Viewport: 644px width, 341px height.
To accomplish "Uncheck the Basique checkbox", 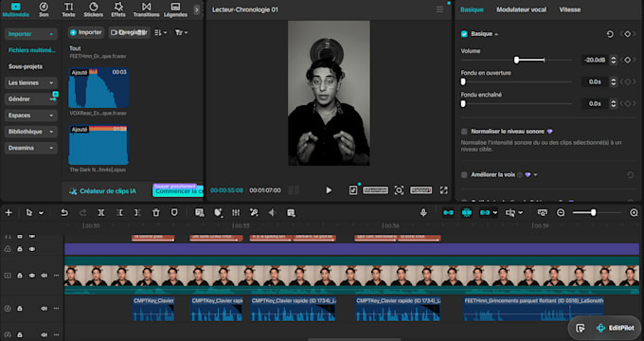I will tap(464, 34).
